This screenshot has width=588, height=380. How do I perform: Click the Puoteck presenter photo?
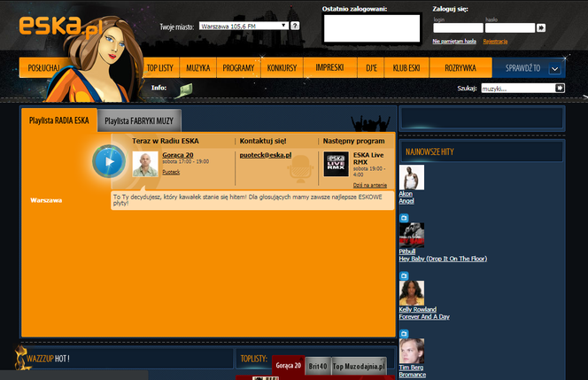(x=145, y=164)
